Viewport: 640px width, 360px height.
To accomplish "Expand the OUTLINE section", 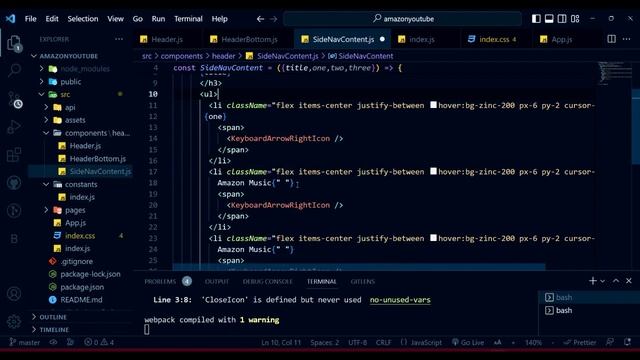I will pyautogui.click(x=49, y=317).
